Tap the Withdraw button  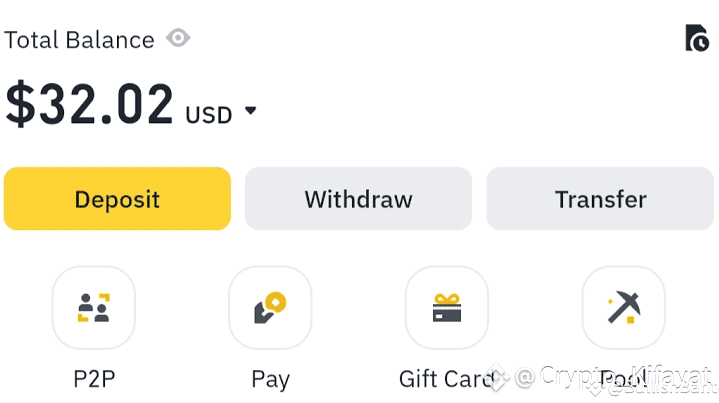pyautogui.click(x=359, y=199)
